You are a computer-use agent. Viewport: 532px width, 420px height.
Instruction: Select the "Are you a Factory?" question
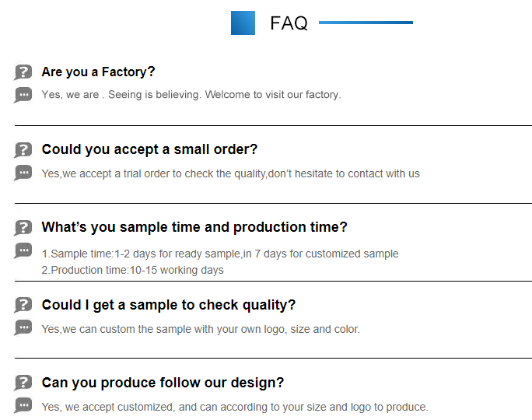coord(98,72)
